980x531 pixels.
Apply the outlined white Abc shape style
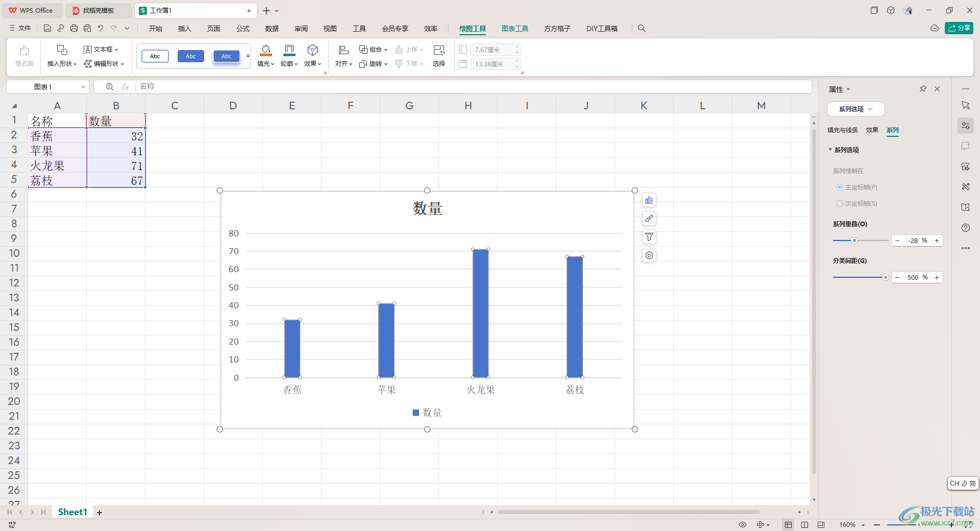coord(155,56)
